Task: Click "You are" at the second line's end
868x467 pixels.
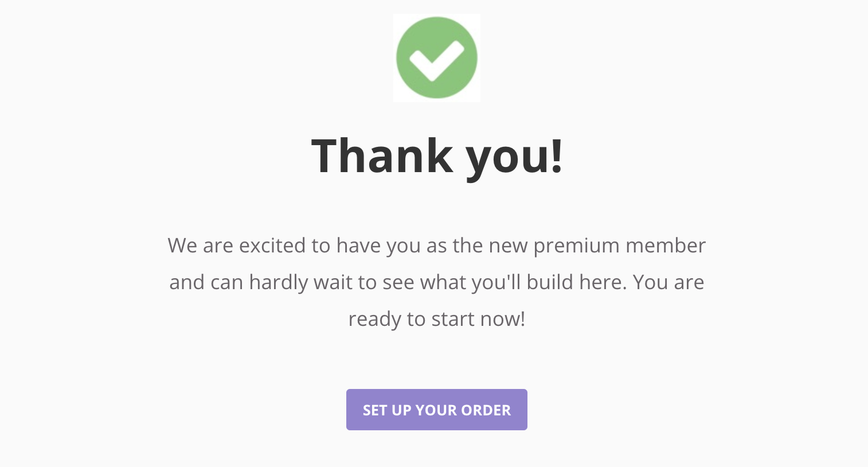Action: click(x=668, y=282)
